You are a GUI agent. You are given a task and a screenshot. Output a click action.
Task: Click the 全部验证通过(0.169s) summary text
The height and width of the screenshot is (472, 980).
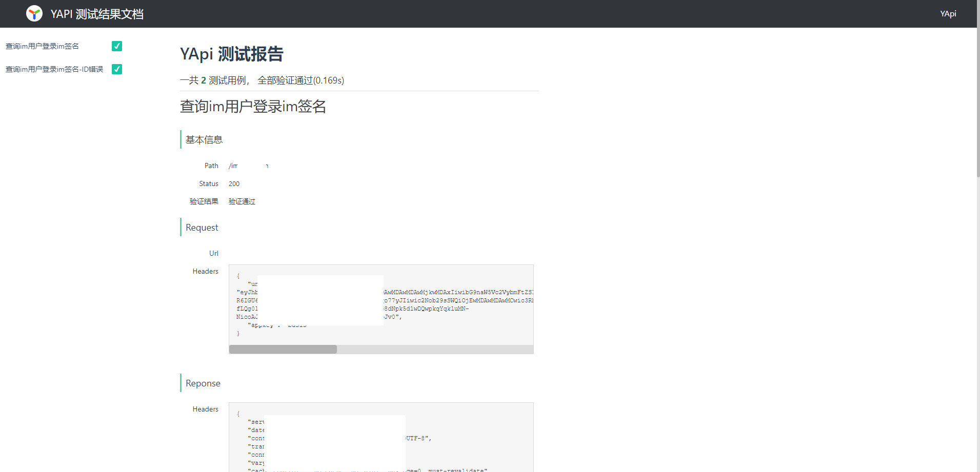click(x=301, y=80)
